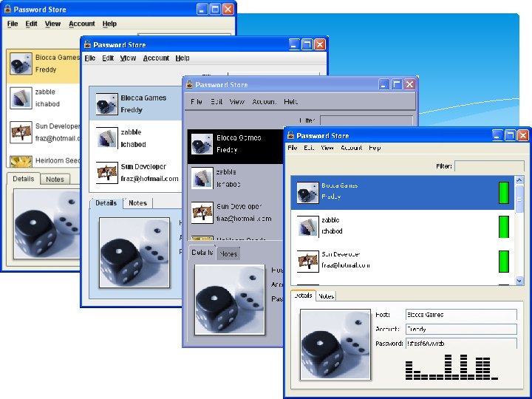Image resolution: width=532 pixels, height=399 pixels.
Task: Click the Password field in front-most window
Action: click(x=461, y=344)
